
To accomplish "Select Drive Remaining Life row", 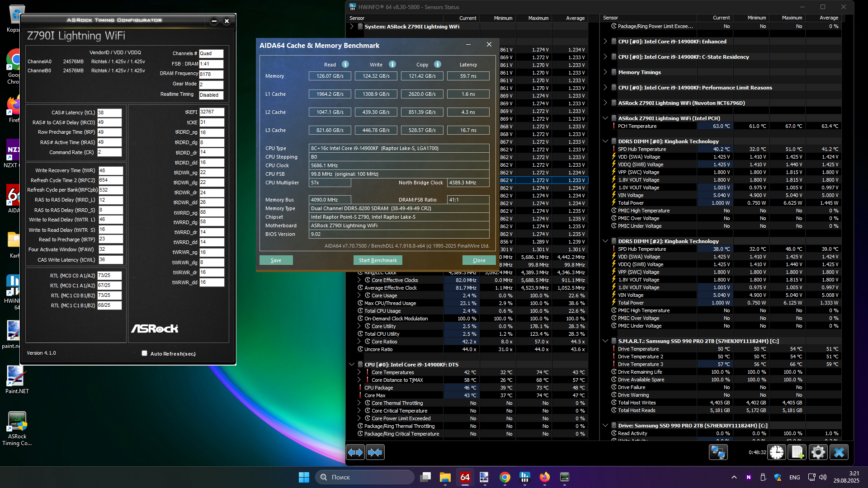I will click(721, 372).
